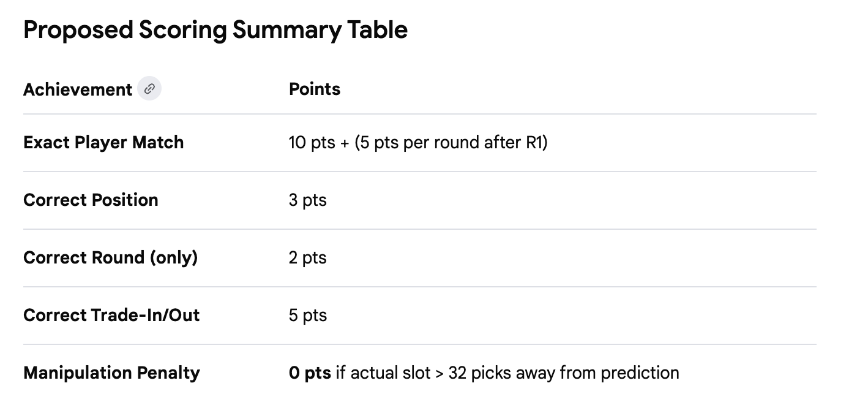Click the Points column header
The width and height of the screenshot is (868, 413).
(x=314, y=89)
